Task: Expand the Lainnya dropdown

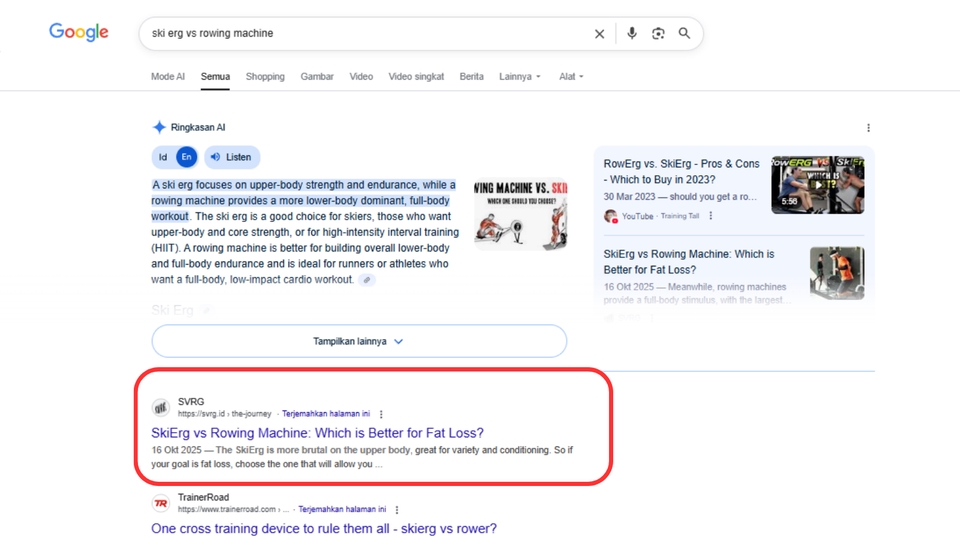Action: click(x=520, y=77)
